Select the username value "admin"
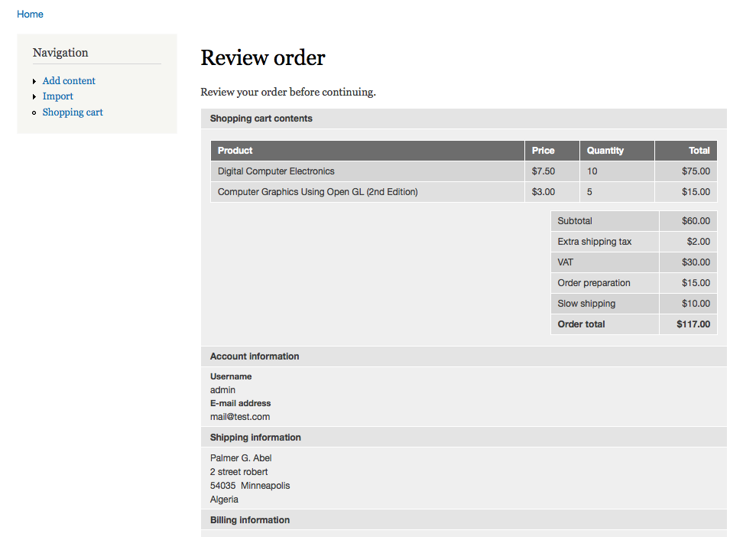The image size is (756, 537). [222, 390]
